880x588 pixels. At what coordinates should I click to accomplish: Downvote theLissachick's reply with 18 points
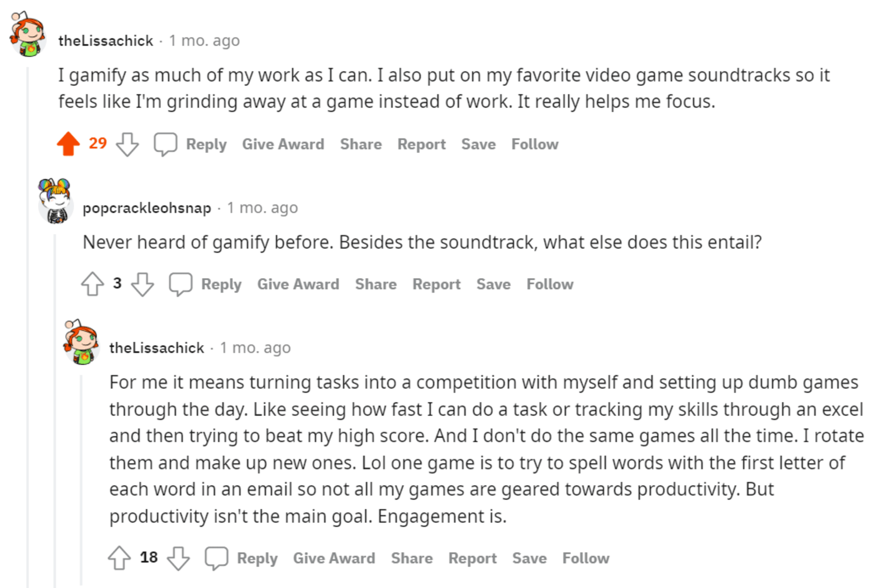(x=178, y=558)
